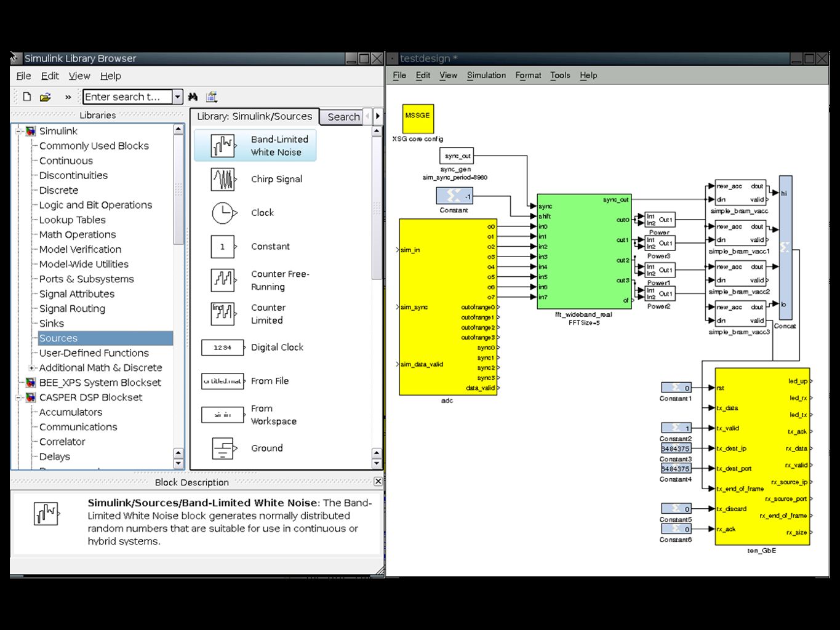Open Tools menu in testdesign window
This screenshot has height=630, width=840.
tap(560, 75)
